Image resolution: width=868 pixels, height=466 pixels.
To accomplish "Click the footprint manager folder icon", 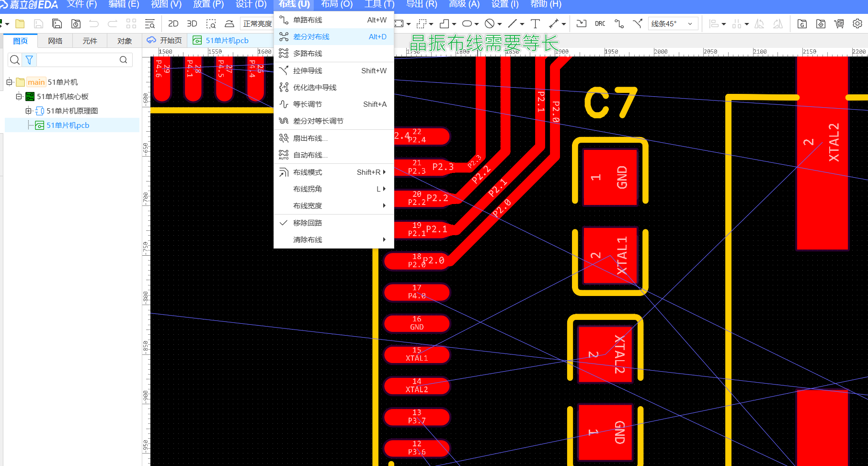I will [821, 23].
